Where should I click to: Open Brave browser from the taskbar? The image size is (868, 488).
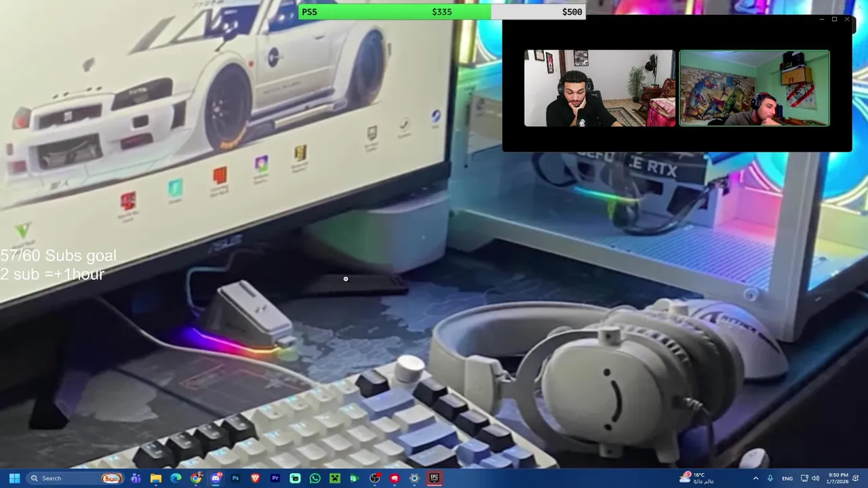point(256,478)
